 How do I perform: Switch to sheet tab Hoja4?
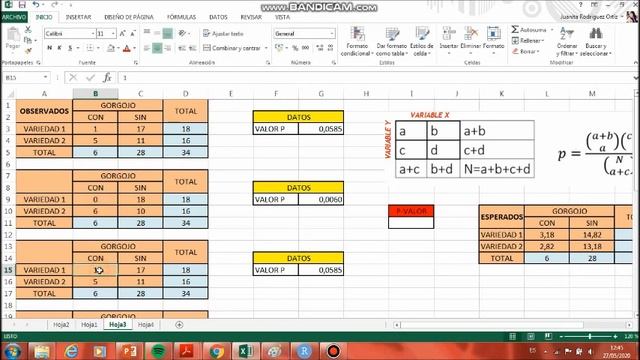pyautogui.click(x=146, y=324)
